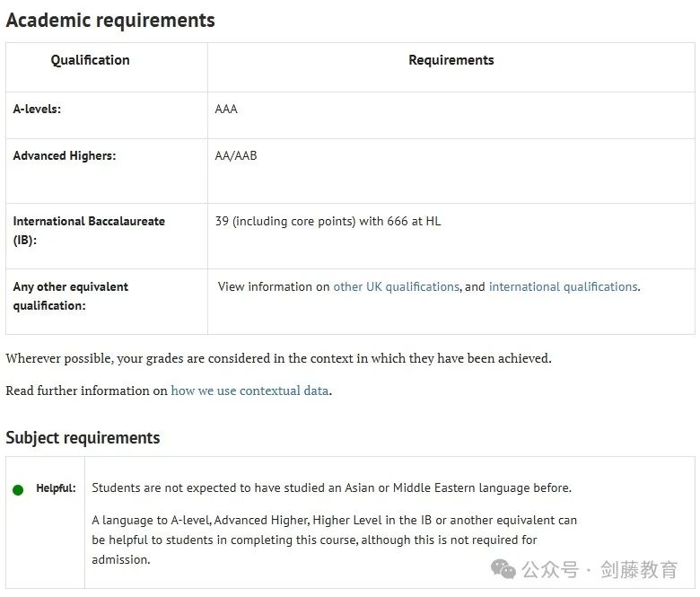700x597 pixels.
Task: Select the Qualification column header
Action: click(90, 60)
